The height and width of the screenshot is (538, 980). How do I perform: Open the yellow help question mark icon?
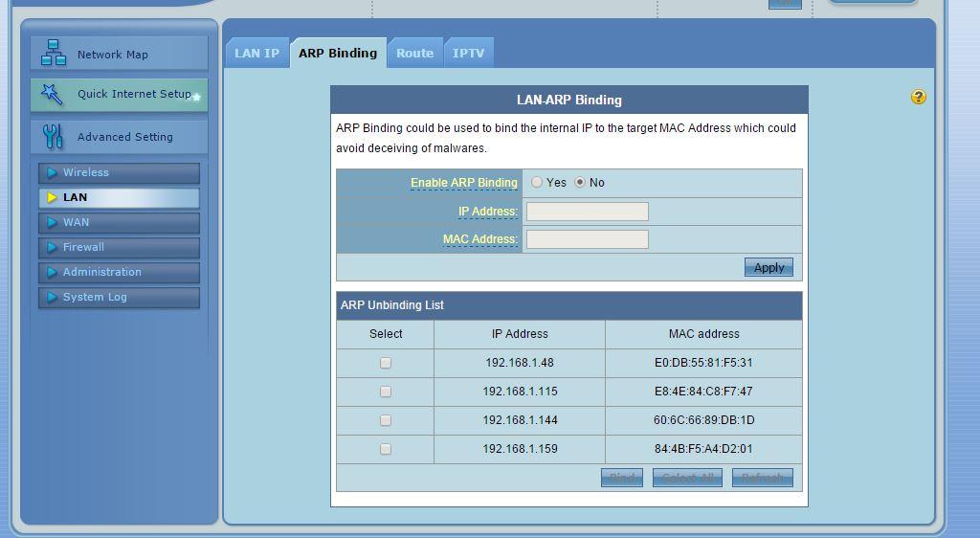[x=918, y=97]
